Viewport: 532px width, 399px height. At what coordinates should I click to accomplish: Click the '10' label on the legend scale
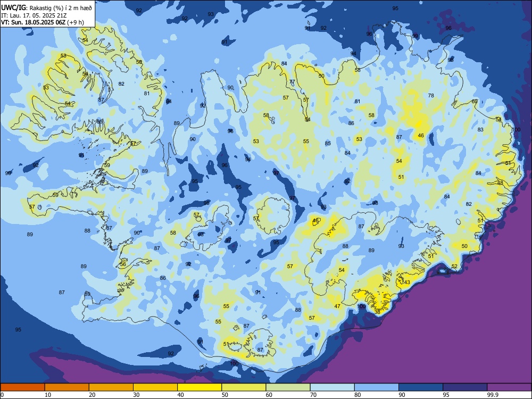pyautogui.click(x=48, y=395)
